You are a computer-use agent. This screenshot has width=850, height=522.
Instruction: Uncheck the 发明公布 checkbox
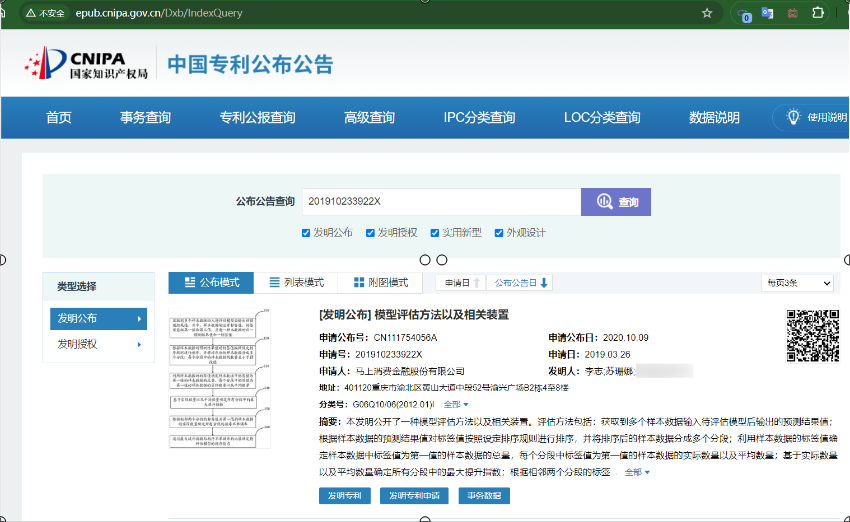306,233
